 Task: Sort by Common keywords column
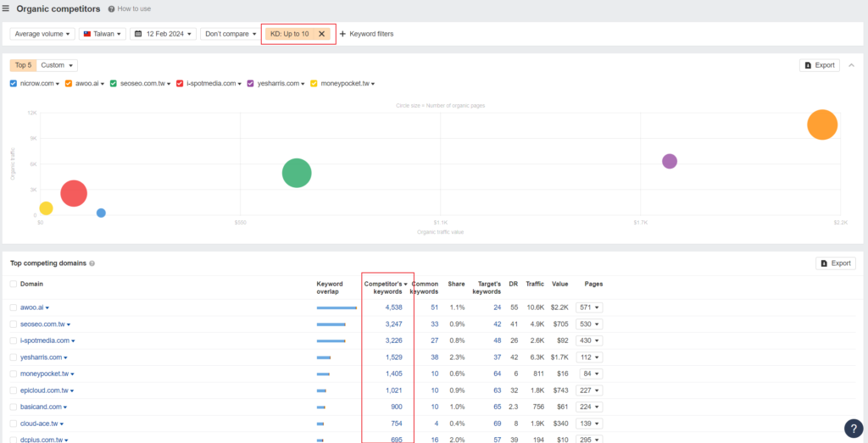(426, 288)
